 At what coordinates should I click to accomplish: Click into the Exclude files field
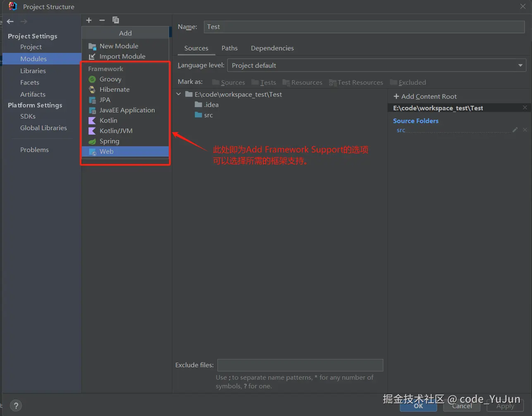point(300,365)
